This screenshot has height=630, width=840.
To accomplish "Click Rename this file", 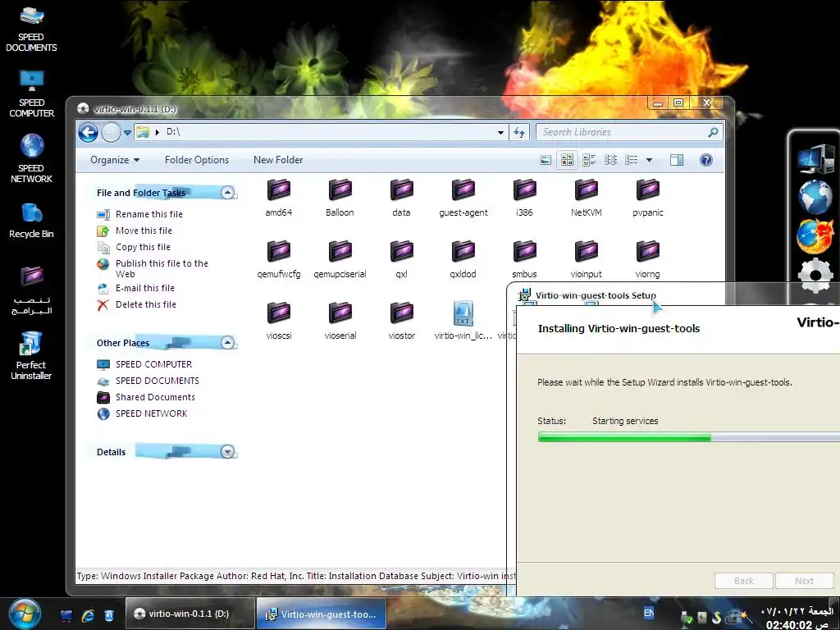I will click(149, 214).
